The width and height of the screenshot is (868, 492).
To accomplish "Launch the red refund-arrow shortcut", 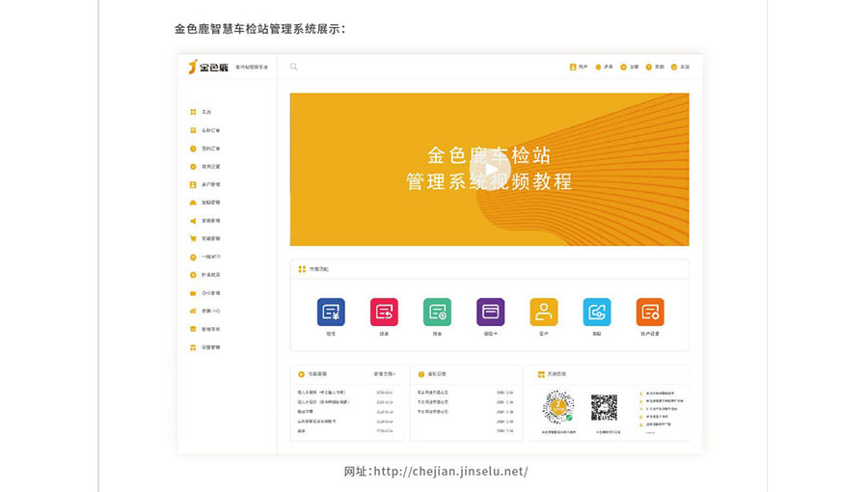I will 384,313.
